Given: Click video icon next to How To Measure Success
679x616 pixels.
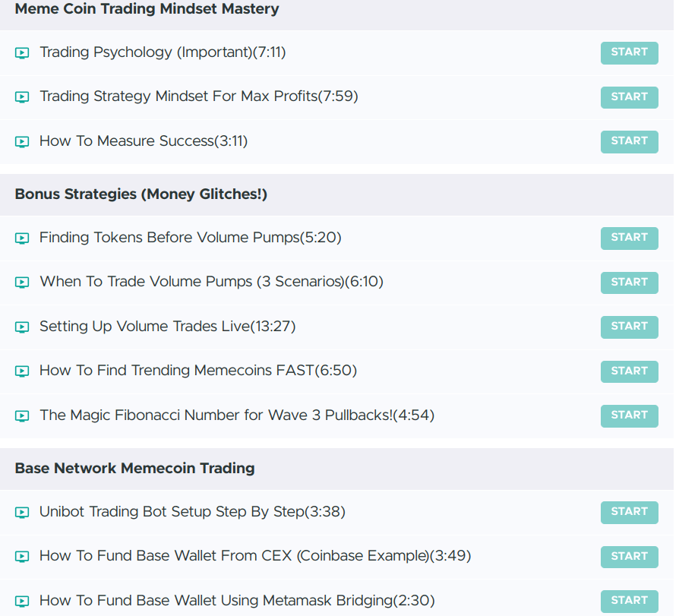Looking at the screenshot, I should pyautogui.click(x=22, y=141).
